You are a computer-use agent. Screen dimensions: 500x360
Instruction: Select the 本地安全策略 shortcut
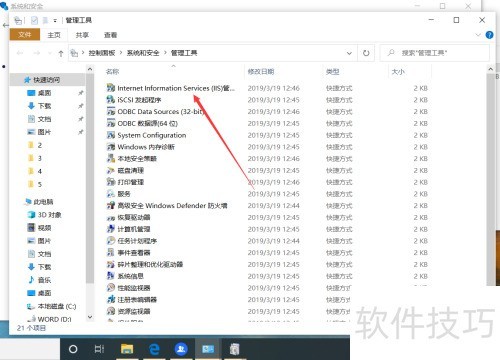tap(132, 158)
